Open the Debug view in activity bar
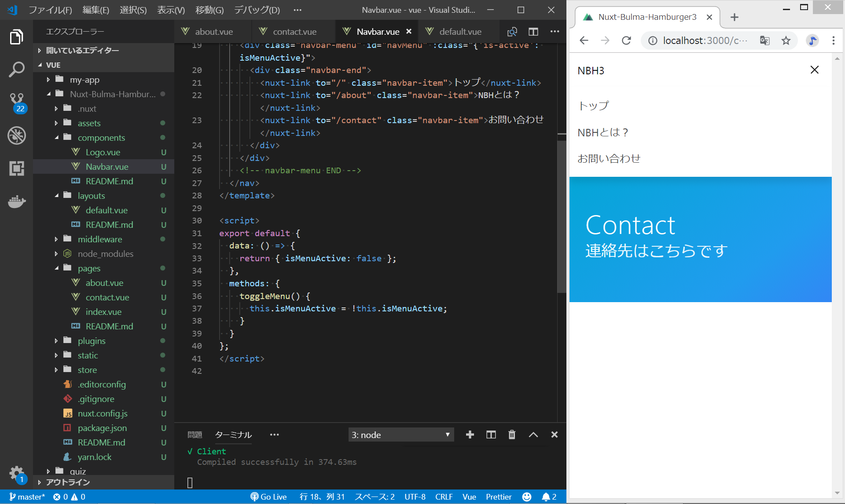 16,135
